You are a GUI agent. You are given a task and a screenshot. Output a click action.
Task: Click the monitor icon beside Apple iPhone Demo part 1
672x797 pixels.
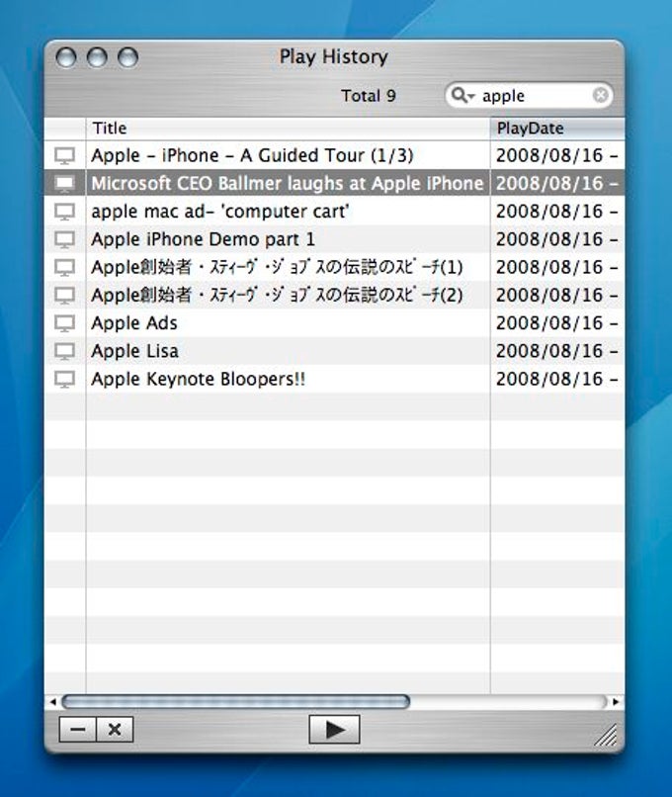64,239
